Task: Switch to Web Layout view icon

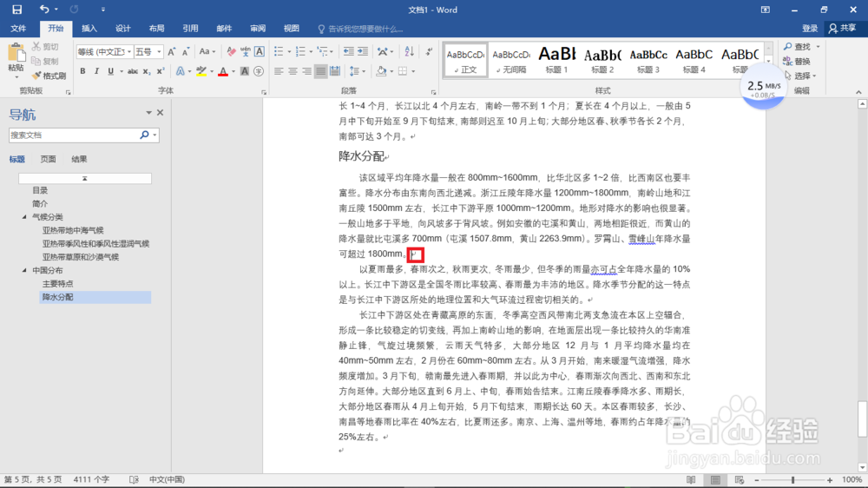Action: pos(740,479)
